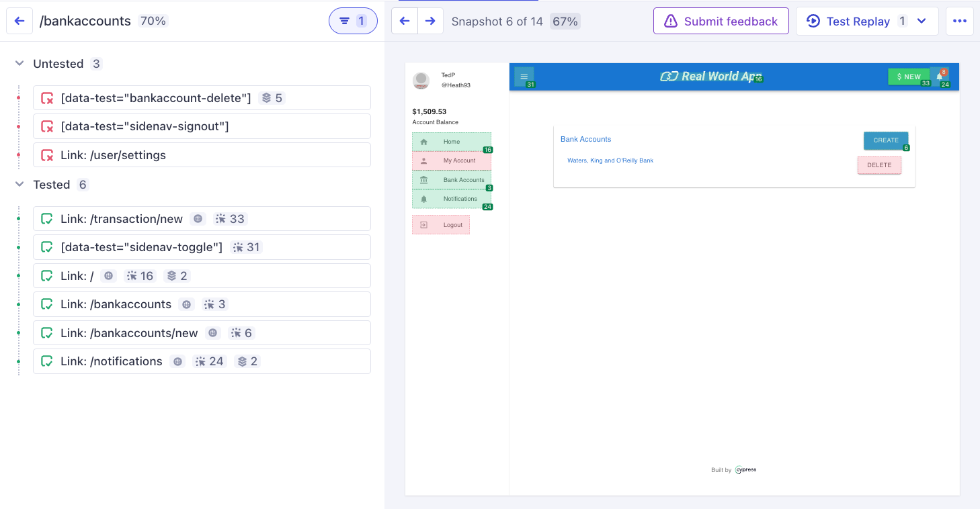Click the notification bell in the app snapshot
Screen dimensions: 980x509
940,77
